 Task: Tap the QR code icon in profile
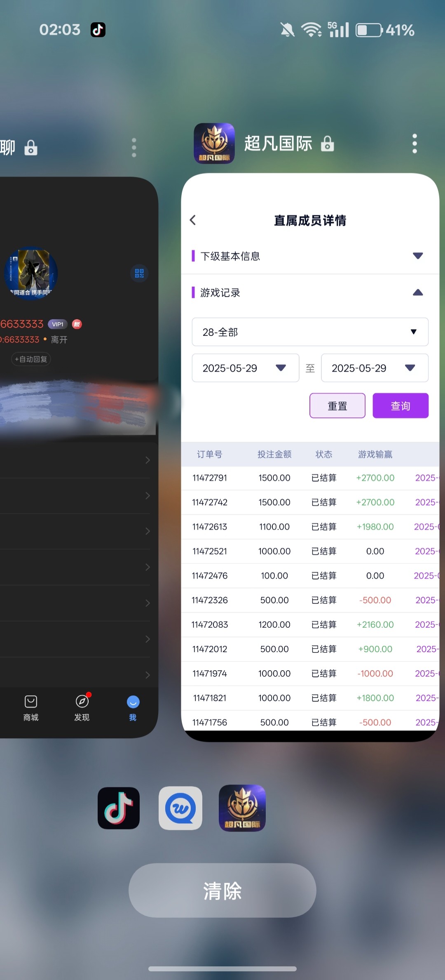click(139, 273)
